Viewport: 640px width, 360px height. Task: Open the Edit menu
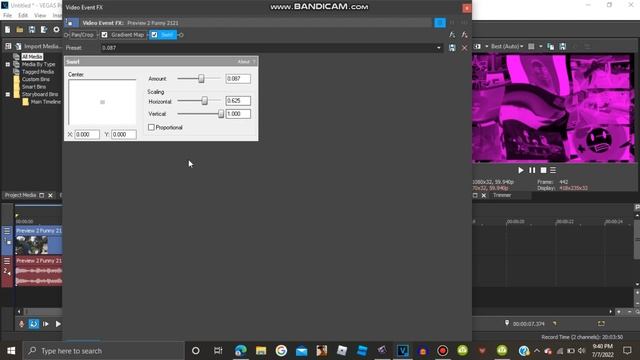(x=23, y=16)
